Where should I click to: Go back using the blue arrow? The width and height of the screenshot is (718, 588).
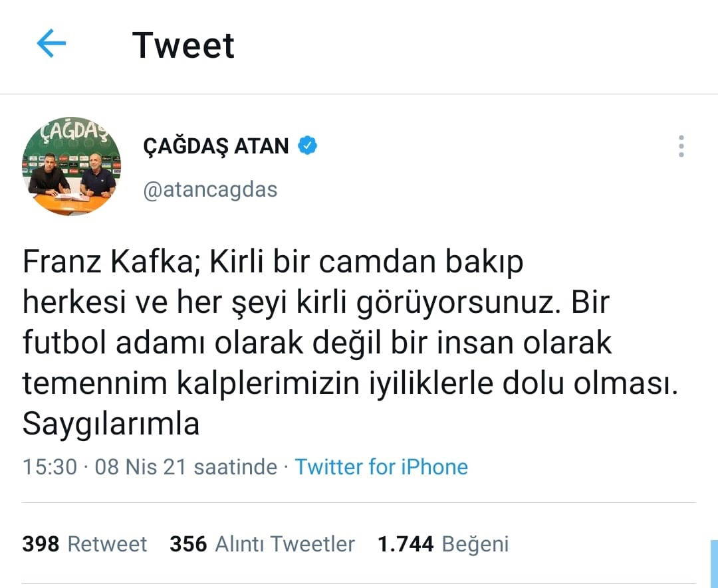[x=51, y=43]
